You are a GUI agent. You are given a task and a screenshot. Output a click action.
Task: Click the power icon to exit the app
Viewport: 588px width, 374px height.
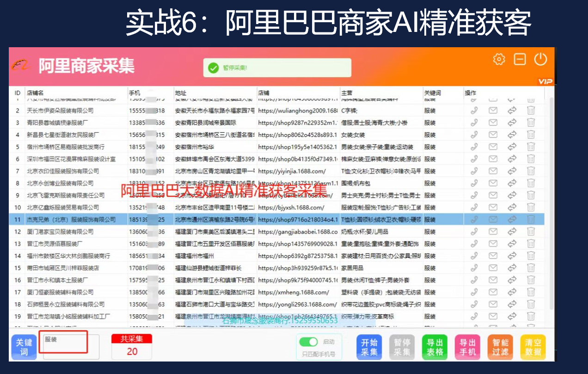(540, 59)
